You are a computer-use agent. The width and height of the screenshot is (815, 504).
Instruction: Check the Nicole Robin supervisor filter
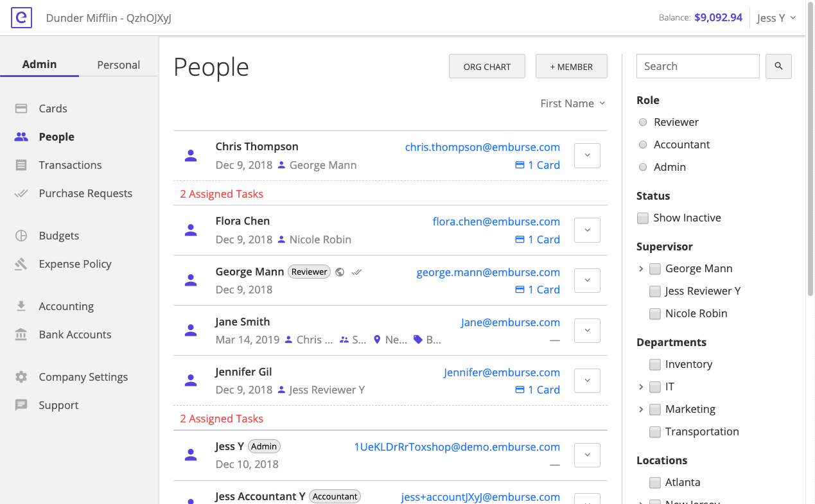pyautogui.click(x=655, y=313)
